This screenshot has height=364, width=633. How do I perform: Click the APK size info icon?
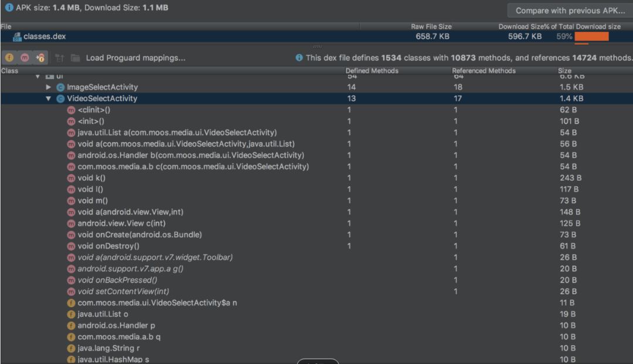click(9, 7)
